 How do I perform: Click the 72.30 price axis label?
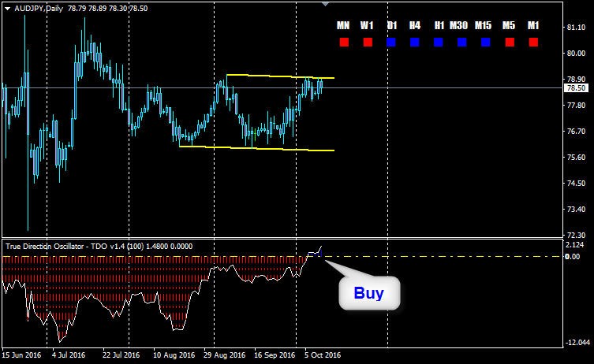point(576,235)
